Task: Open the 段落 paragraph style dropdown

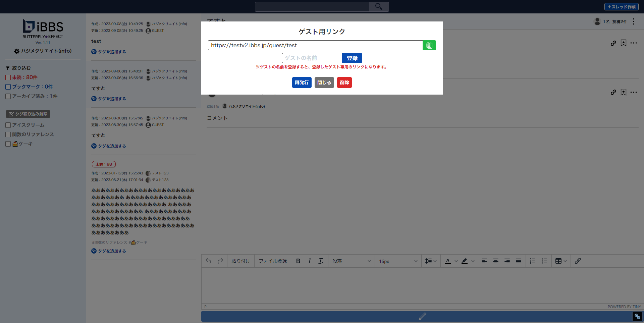Action: click(x=351, y=261)
